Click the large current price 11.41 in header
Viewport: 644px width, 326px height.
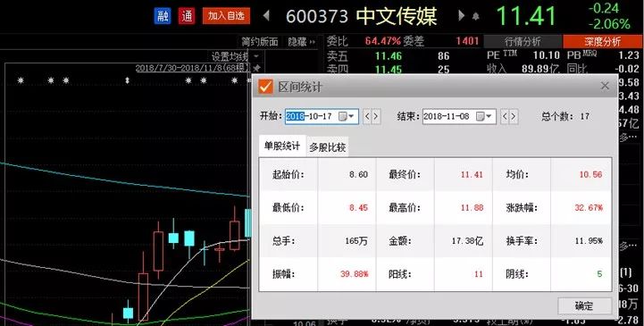tap(526, 16)
